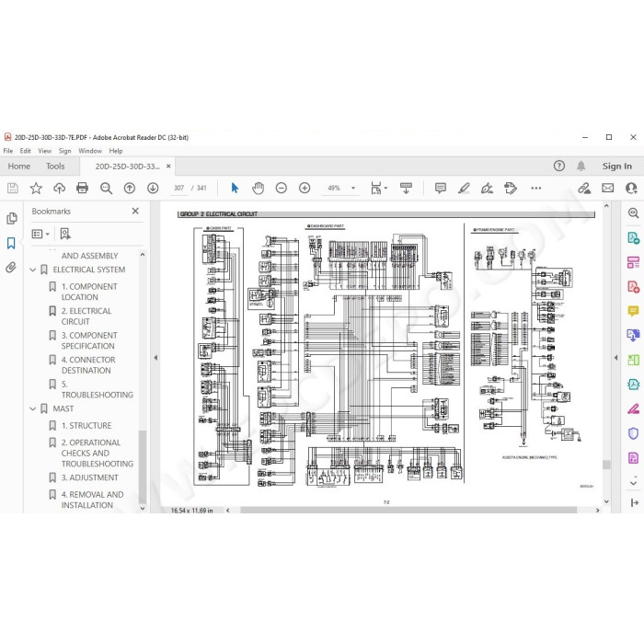Collapse the ELECTRICAL SYSTEM bookmark
Screen dimensions: 644x644
pyautogui.click(x=33, y=270)
